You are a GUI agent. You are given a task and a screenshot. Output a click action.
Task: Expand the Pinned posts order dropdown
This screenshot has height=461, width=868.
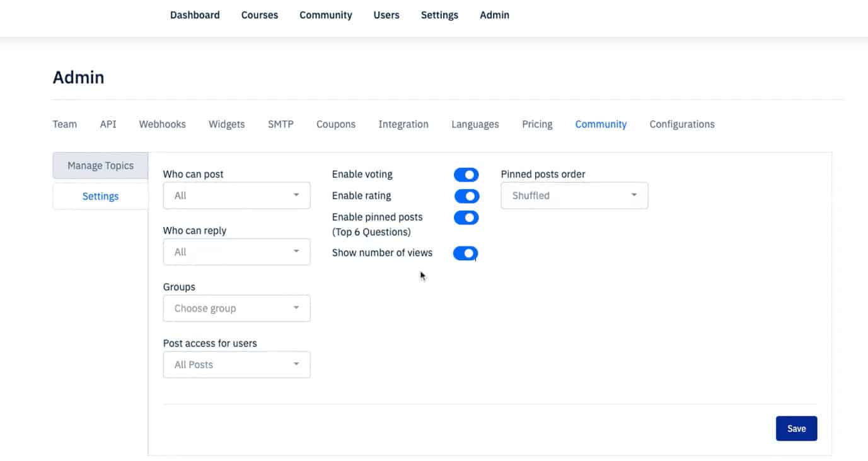(574, 195)
